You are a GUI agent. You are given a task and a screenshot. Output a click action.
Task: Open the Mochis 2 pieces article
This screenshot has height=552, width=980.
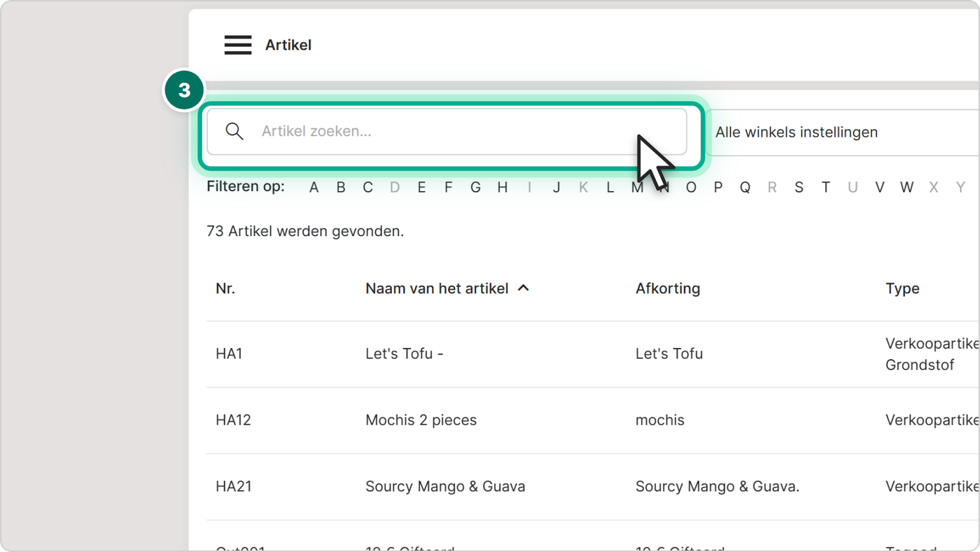(421, 420)
